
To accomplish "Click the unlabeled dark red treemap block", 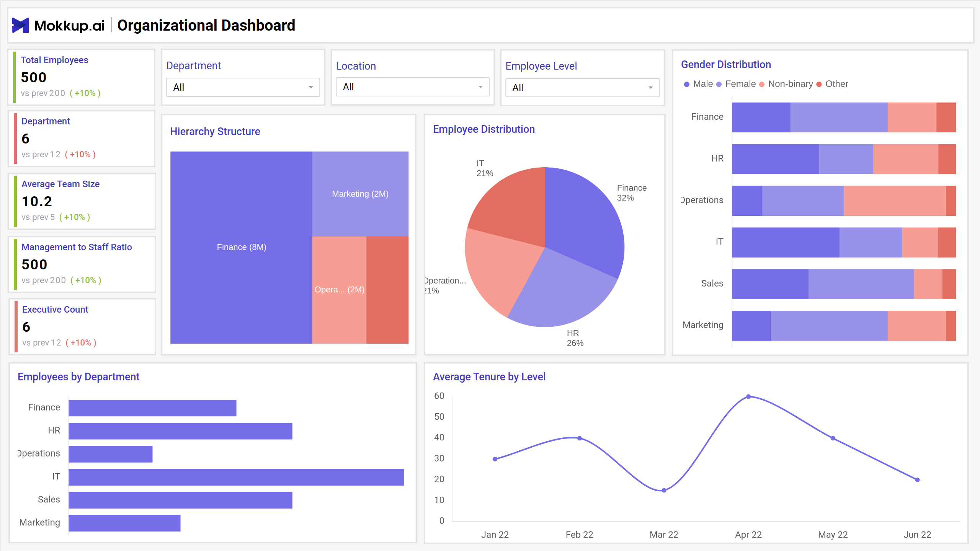I will (x=387, y=290).
